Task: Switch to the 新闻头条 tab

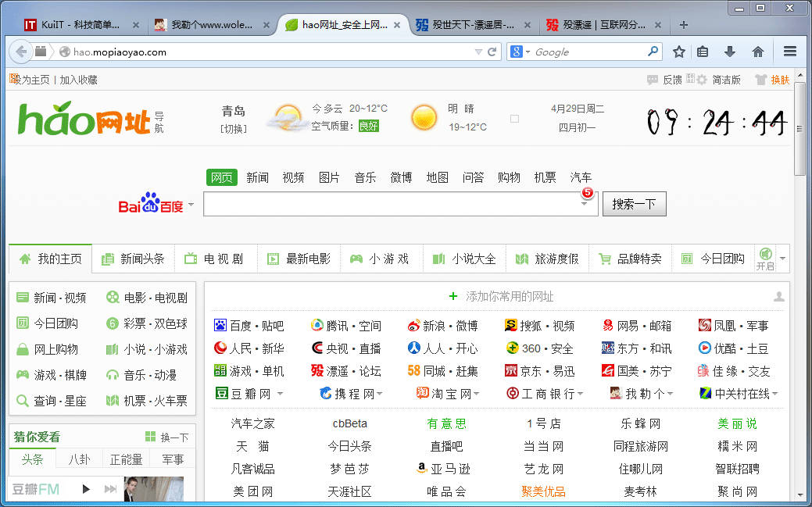Action: [x=133, y=259]
